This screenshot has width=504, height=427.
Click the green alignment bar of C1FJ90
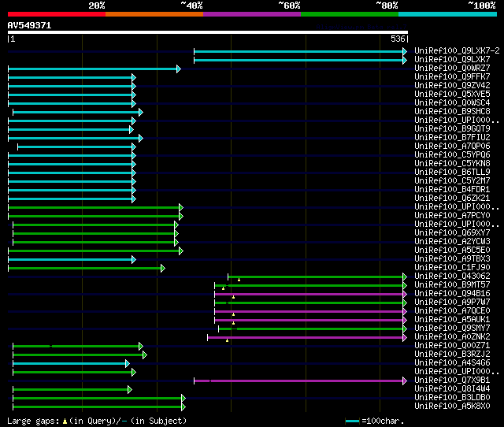[x=87, y=269]
